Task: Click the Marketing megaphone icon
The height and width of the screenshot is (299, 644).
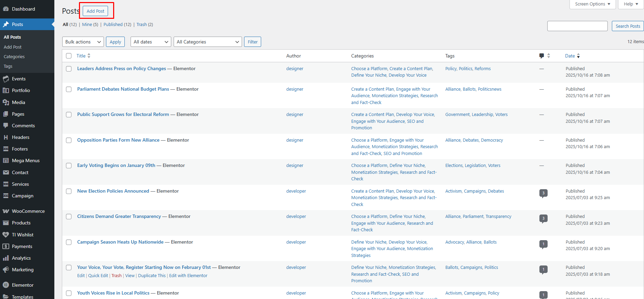Action: (x=6, y=270)
